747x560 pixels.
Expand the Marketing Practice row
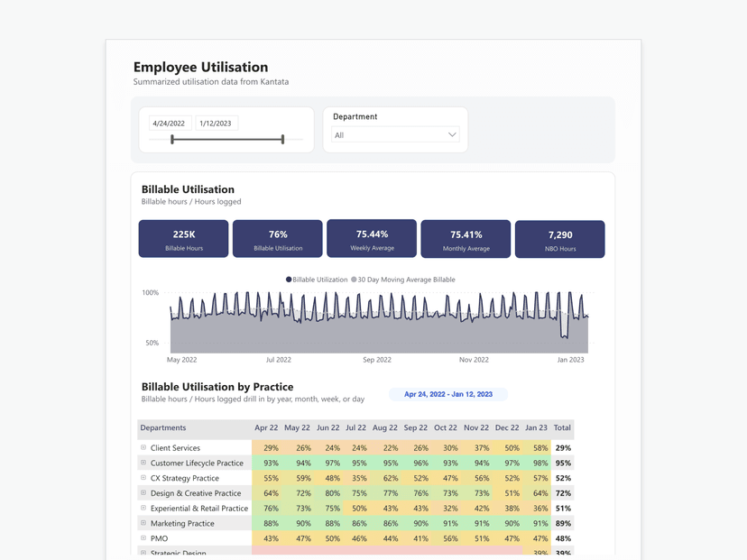[143, 523]
